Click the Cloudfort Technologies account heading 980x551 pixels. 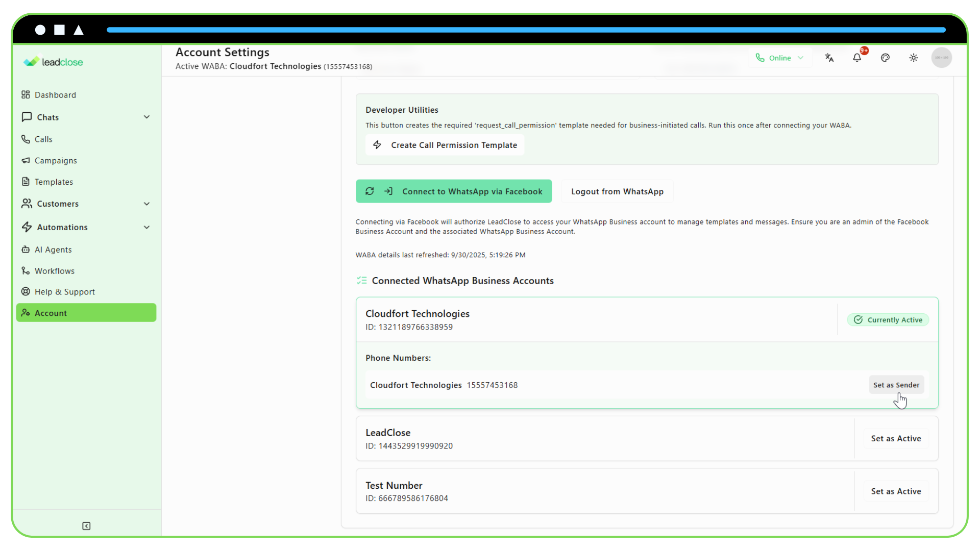[x=418, y=314]
